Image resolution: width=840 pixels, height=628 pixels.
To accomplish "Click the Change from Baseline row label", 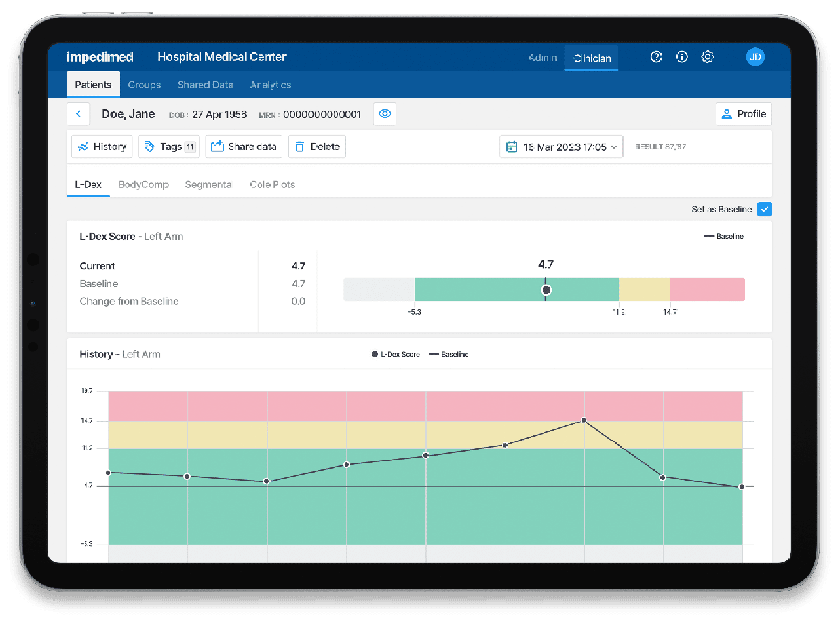I will pos(129,301).
